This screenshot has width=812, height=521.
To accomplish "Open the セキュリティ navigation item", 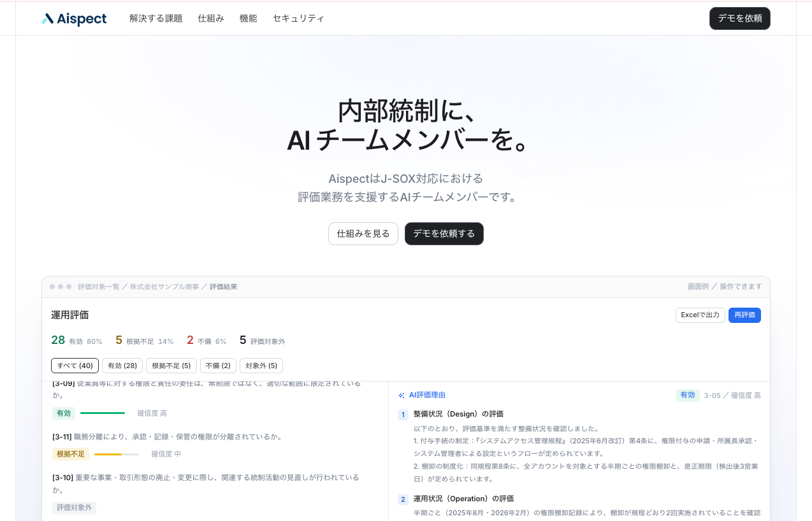I will pos(298,18).
